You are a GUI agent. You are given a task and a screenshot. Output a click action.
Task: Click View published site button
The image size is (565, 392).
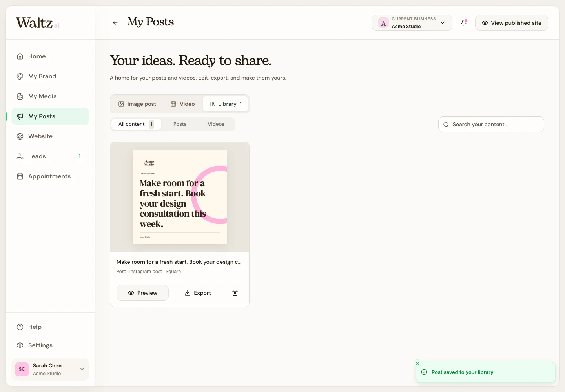coord(512,23)
